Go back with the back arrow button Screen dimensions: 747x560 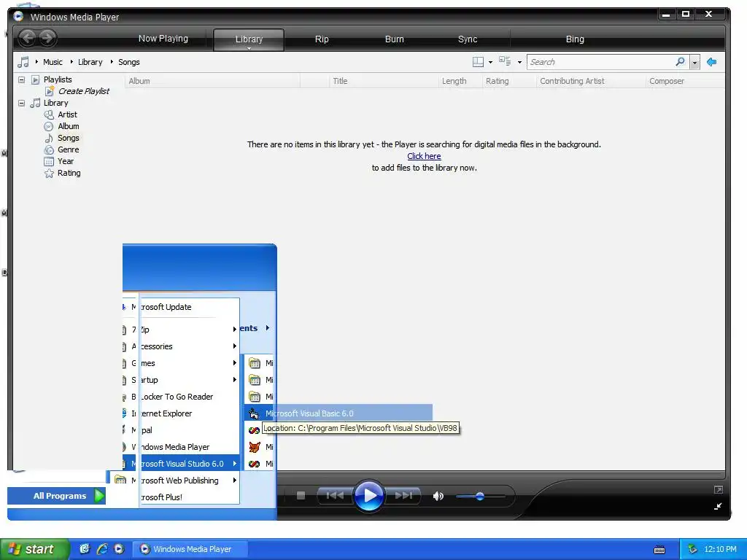28,38
